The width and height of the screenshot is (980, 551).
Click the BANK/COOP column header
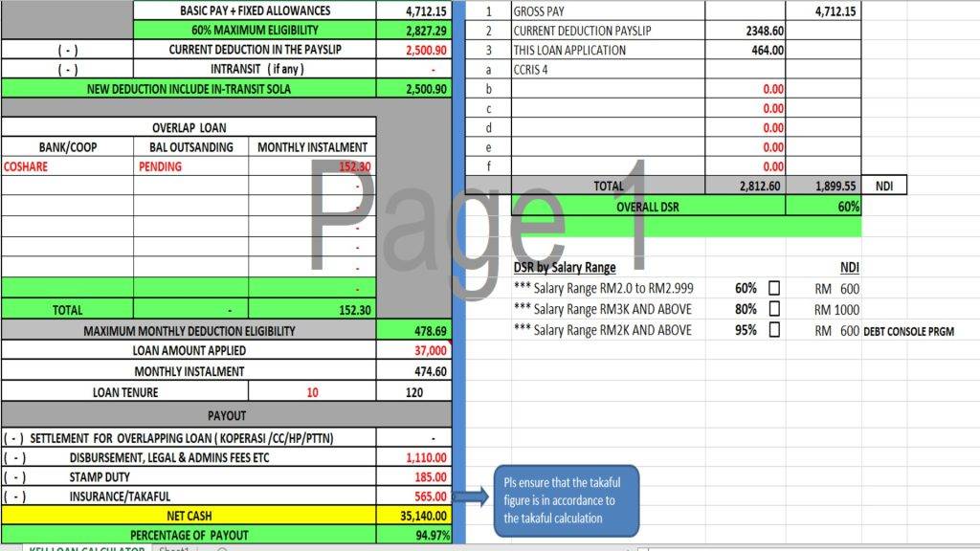(68, 146)
